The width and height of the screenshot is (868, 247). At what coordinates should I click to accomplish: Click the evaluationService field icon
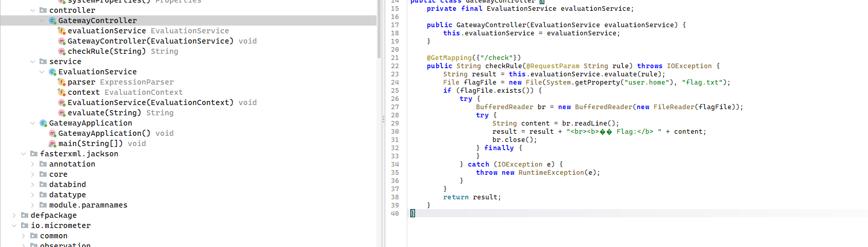[x=62, y=31]
